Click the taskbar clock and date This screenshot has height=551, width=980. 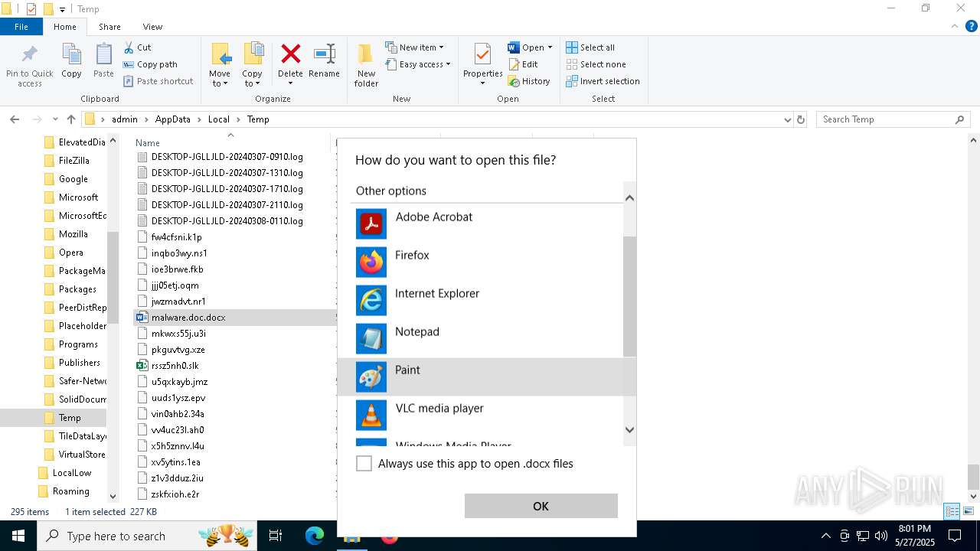(x=915, y=536)
